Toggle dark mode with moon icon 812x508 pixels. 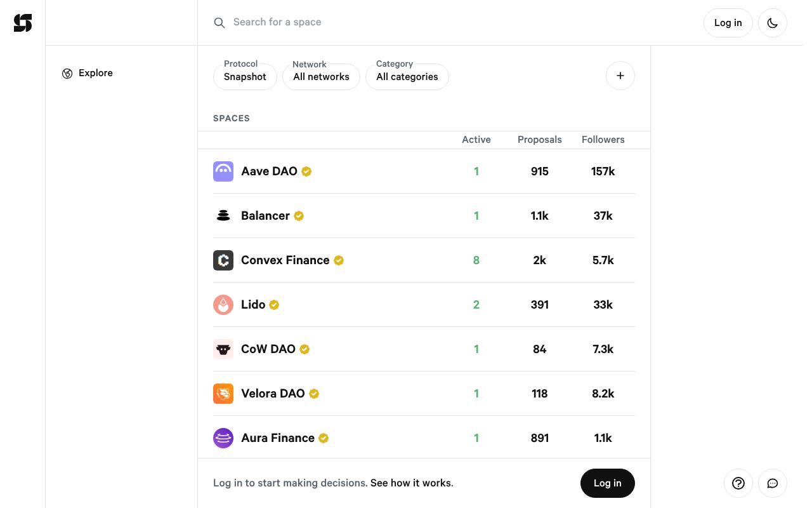point(772,23)
